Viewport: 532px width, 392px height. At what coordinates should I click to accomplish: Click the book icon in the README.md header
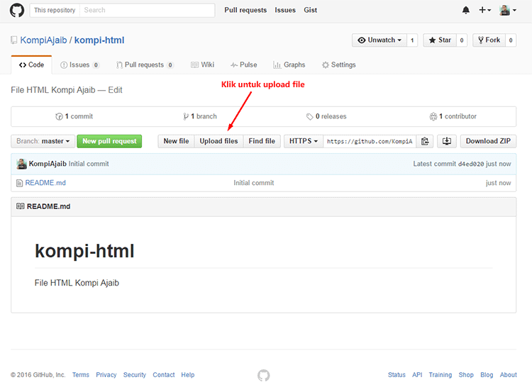tap(21, 206)
